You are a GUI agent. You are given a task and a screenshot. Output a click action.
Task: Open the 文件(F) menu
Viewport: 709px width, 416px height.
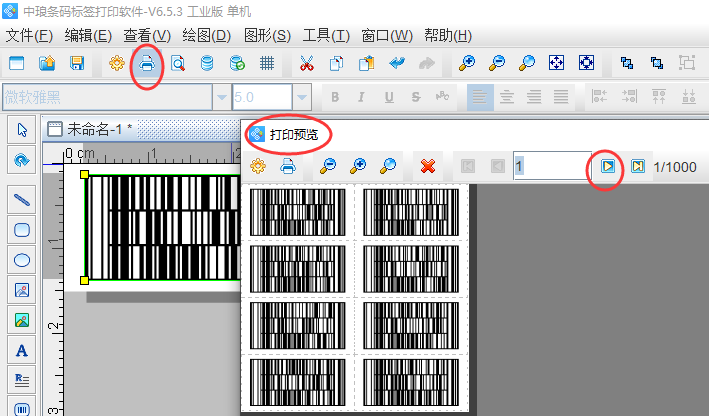[x=29, y=36]
